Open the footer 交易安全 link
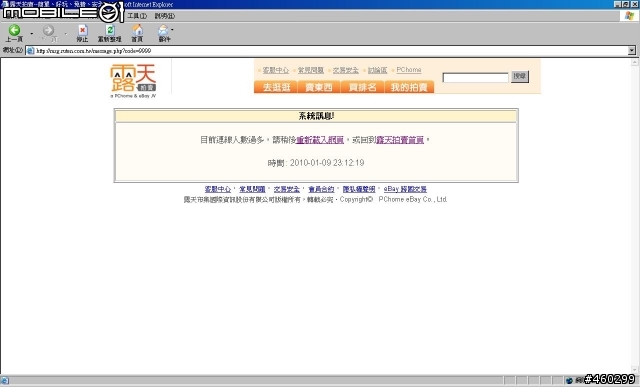The width and height of the screenshot is (640, 387). point(287,189)
